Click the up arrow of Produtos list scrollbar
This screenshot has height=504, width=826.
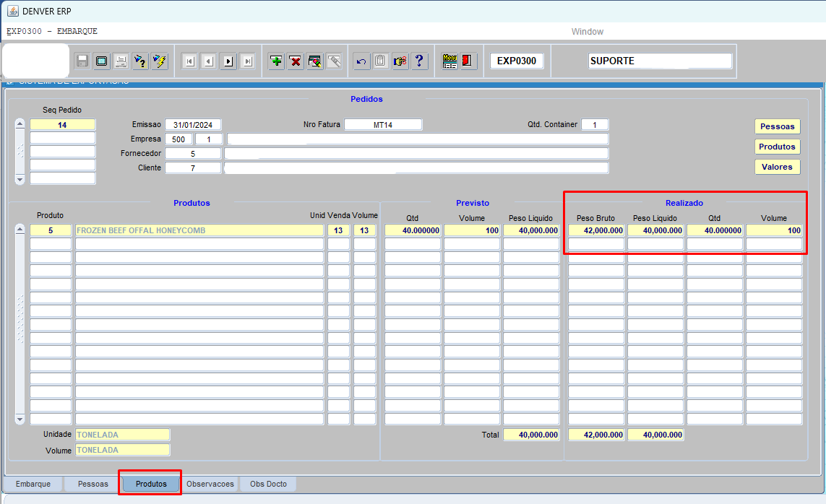[x=20, y=229]
